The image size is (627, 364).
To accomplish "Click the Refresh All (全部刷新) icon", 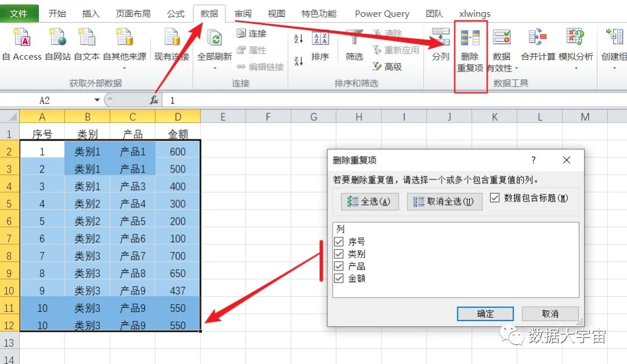I will 215,37.
